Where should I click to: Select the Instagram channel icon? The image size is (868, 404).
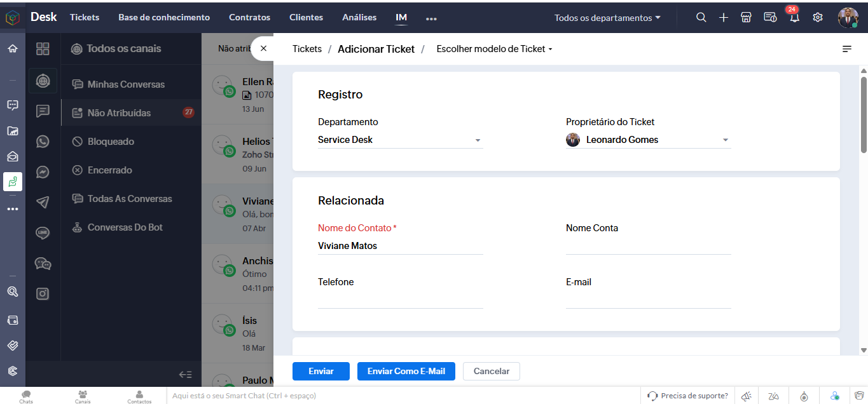tap(43, 293)
